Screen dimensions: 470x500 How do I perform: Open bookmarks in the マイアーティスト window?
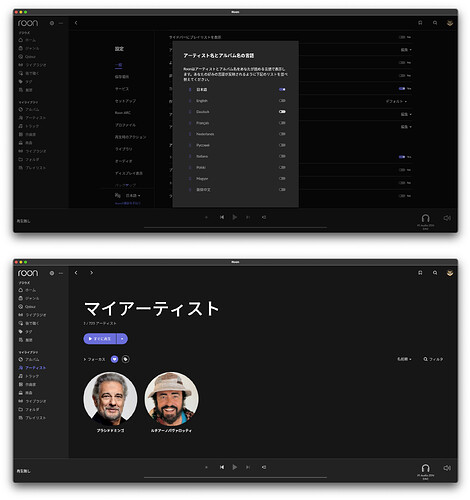click(x=420, y=273)
